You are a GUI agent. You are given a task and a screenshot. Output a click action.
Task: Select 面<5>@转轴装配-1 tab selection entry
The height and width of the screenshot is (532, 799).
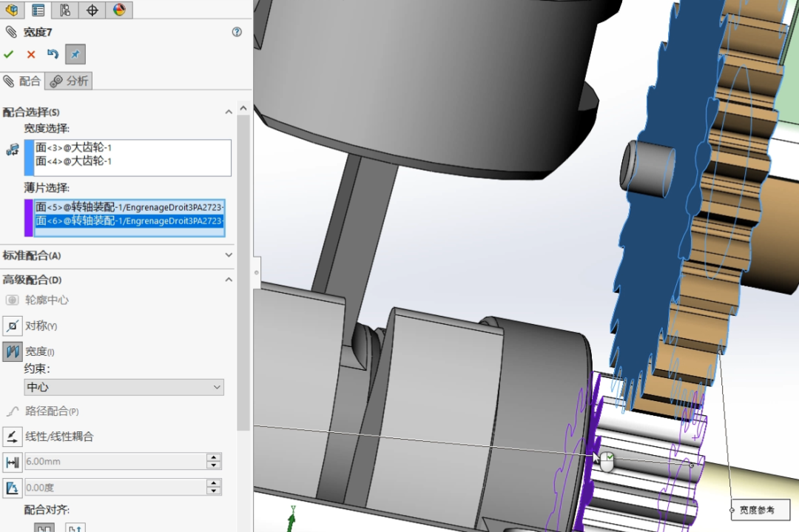pos(129,207)
